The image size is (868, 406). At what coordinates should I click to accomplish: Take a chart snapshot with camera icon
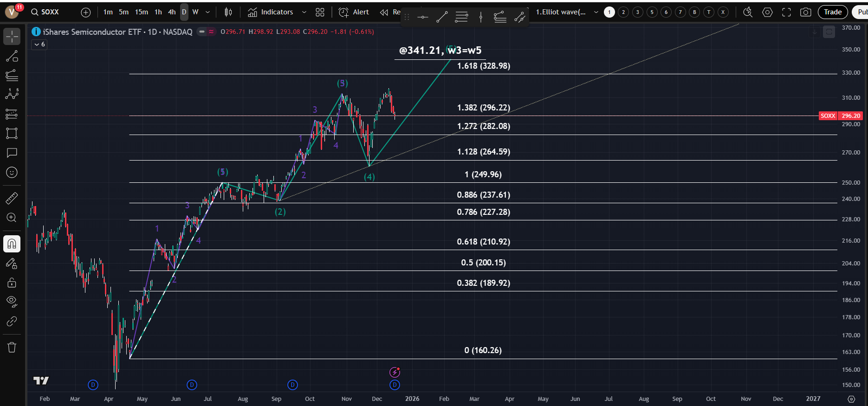tap(806, 12)
